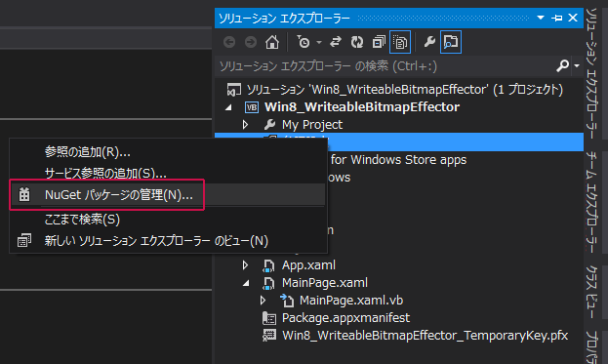Go to Home in Solution Explorer toolbar

[x=272, y=42]
